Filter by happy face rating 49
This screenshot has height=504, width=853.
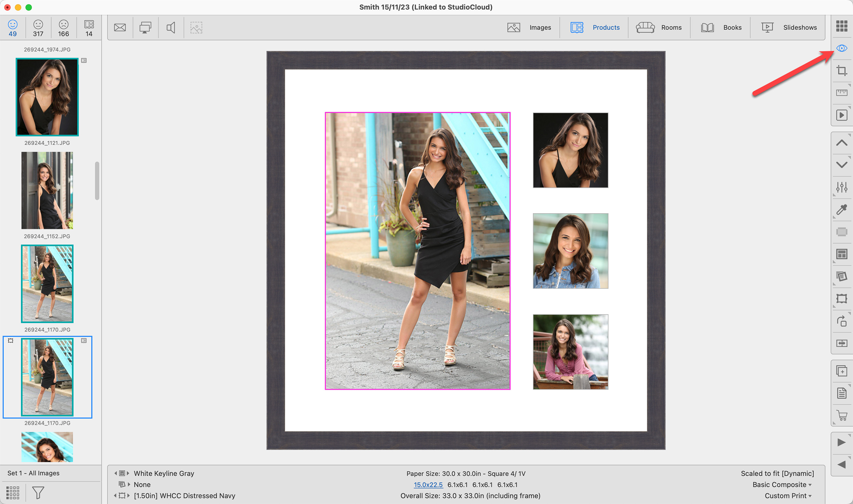[x=12, y=28]
